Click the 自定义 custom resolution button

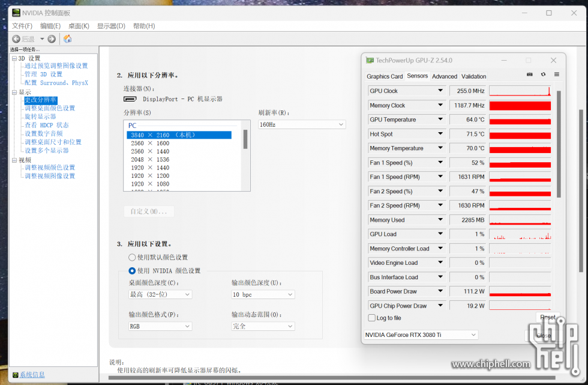[149, 211]
